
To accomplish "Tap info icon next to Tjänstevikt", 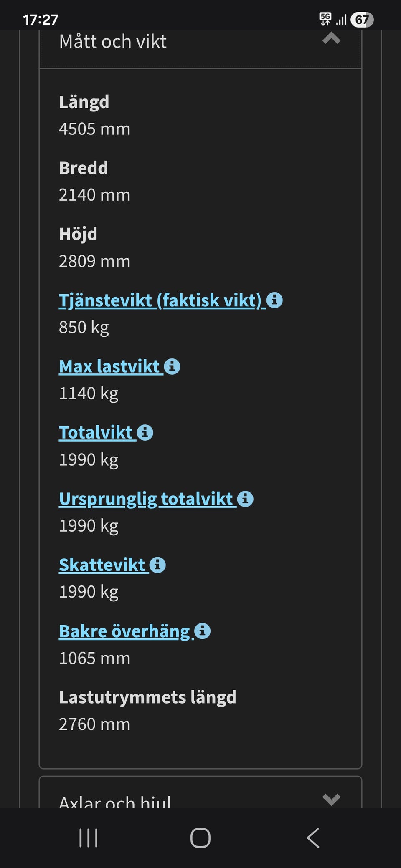I will tap(274, 300).
